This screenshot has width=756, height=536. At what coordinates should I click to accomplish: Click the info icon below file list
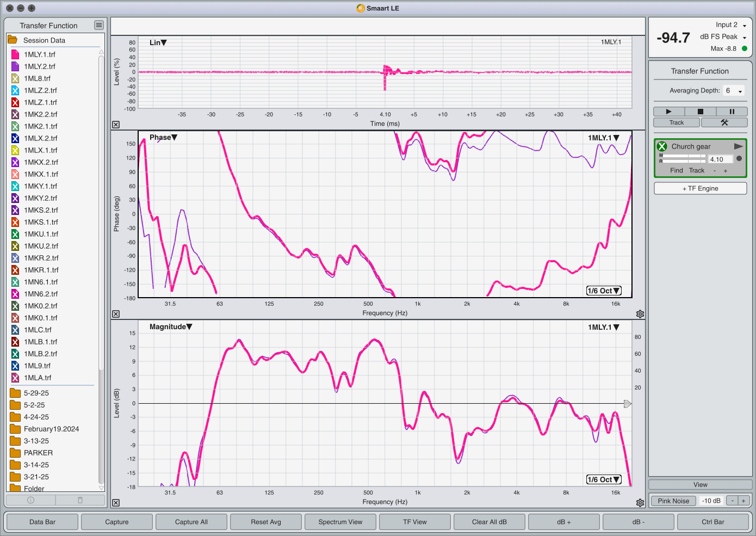[30, 500]
